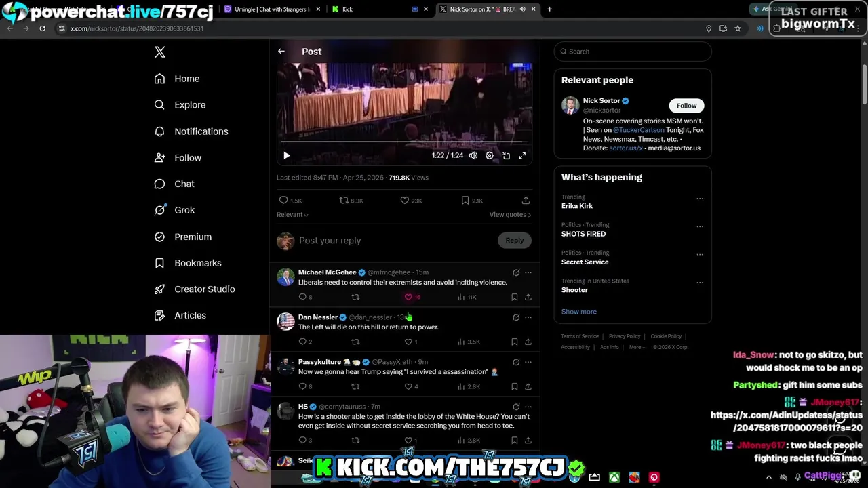The width and height of the screenshot is (868, 488).
Task: Follow Nick Sortor
Action: 686,106
